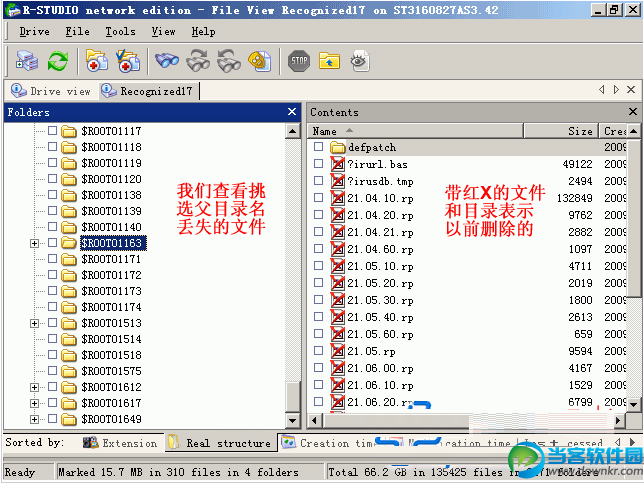644x485 pixels.
Task: Click the Find Previous binoculars icon
Action: 229,61
